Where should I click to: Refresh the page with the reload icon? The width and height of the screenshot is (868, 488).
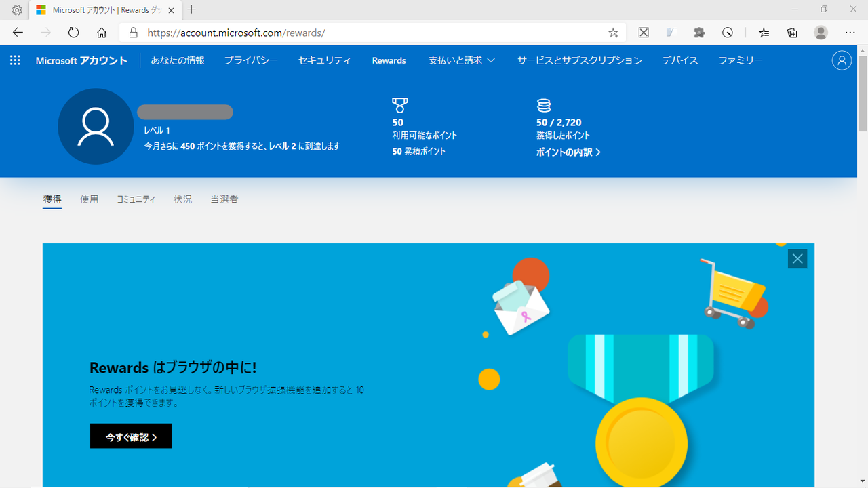tap(73, 33)
